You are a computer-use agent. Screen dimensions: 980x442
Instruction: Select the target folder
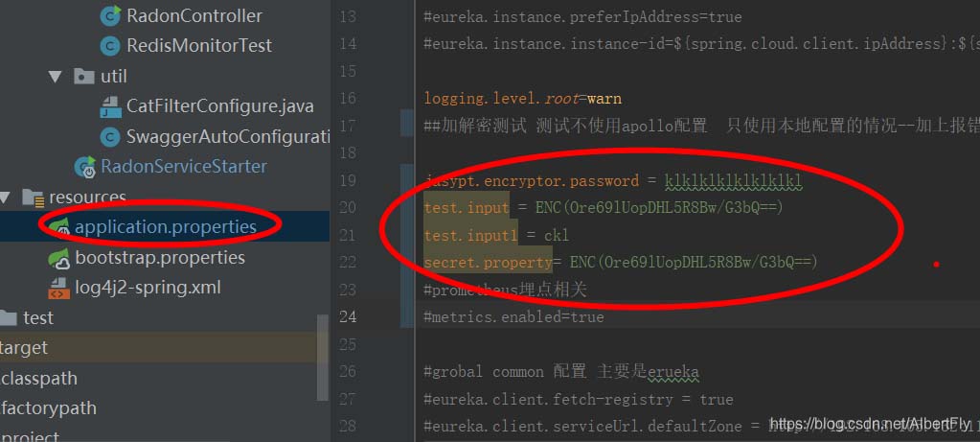point(24,348)
